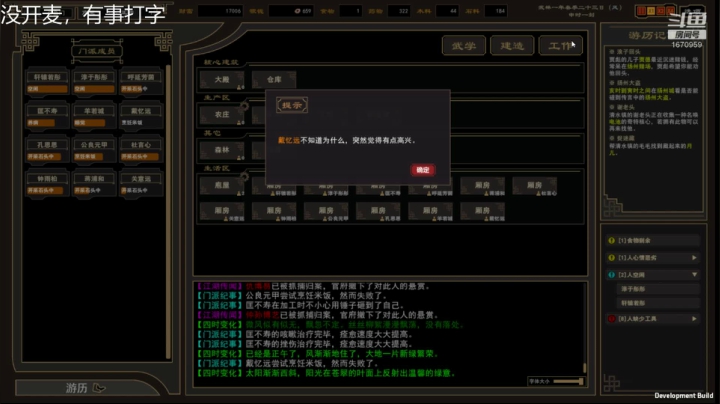Select the 森林 building card
This screenshot has height=404, width=720.
[x=222, y=150]
